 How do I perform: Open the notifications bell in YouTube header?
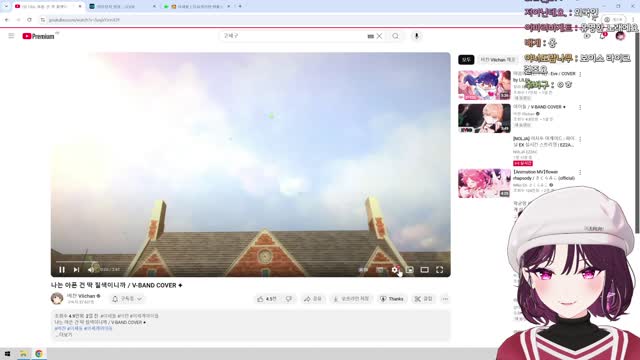coord(602,36)
